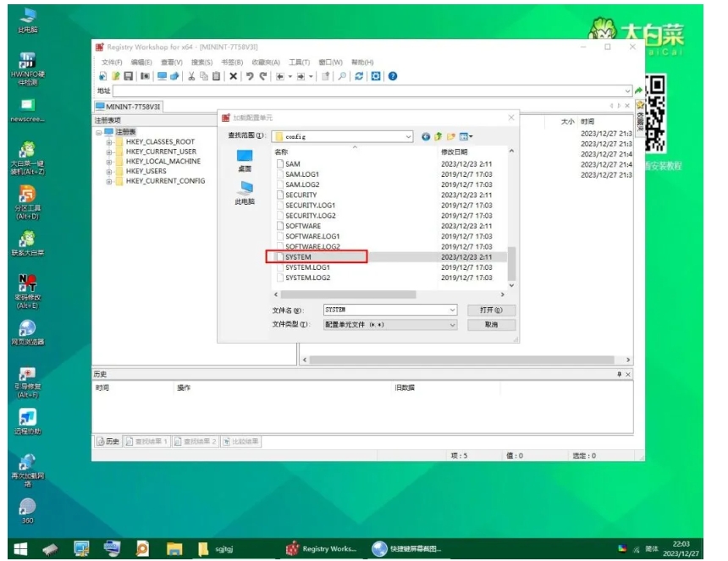Click the Save toolbar icon

(x=129, y=76)
